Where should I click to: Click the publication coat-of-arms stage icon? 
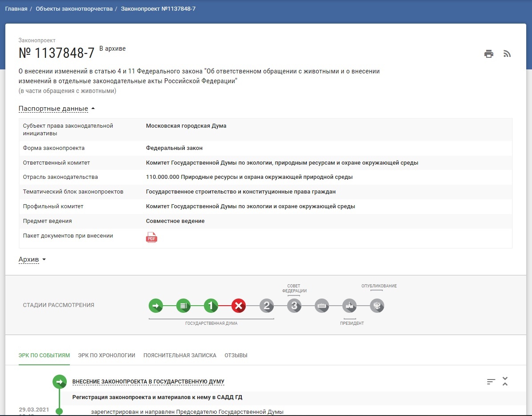point(377,306)
